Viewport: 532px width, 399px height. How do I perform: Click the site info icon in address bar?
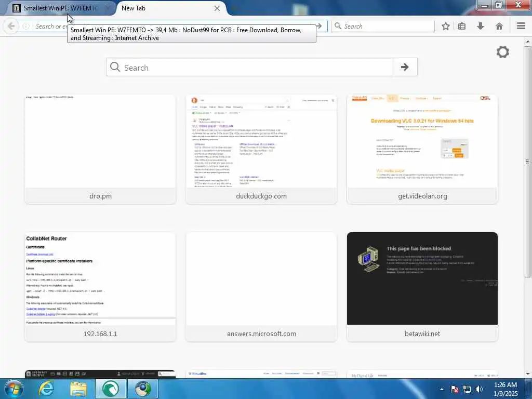point(26,26)
